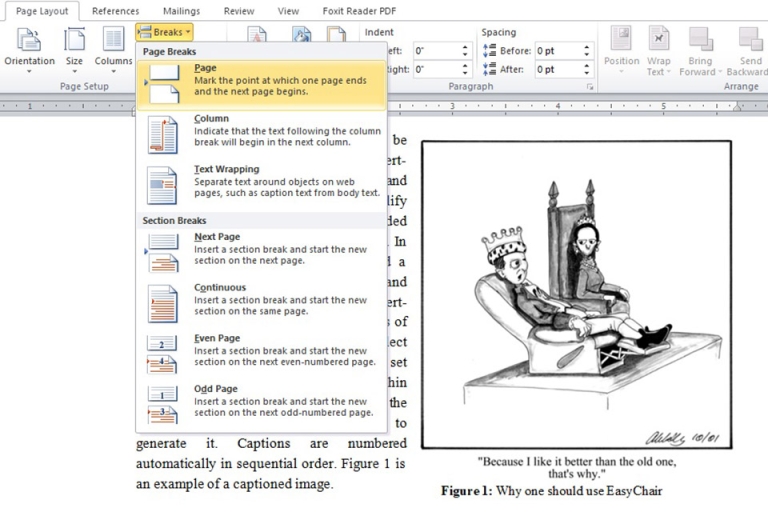Insert an Even Page section break
Screen dimensions: 768x512
[262, 355]
